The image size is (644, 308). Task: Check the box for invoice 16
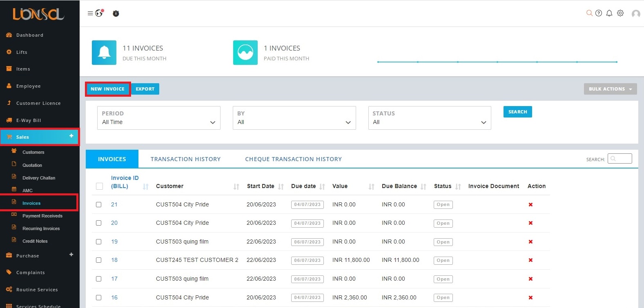(x=98, y=297)
